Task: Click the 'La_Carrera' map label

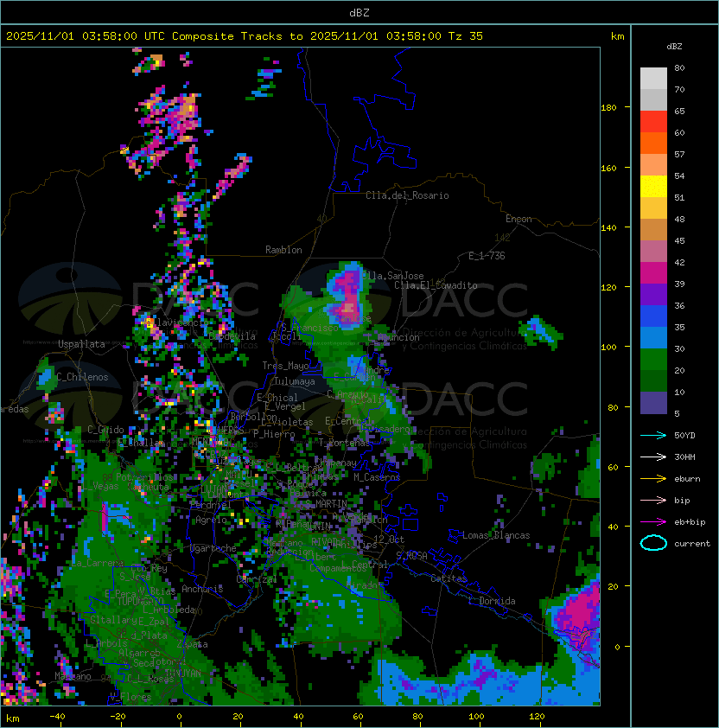Action: (x=98, y=563)
